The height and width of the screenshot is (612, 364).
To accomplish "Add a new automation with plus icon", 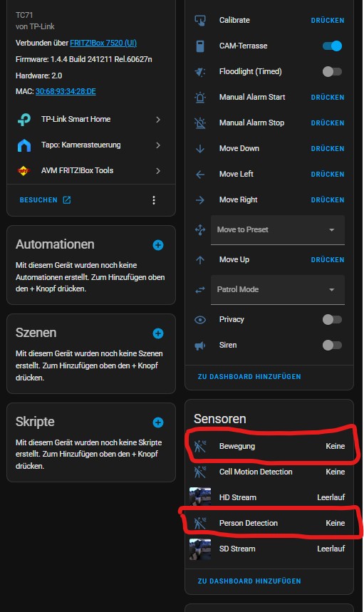I will [x=158, y=245].
